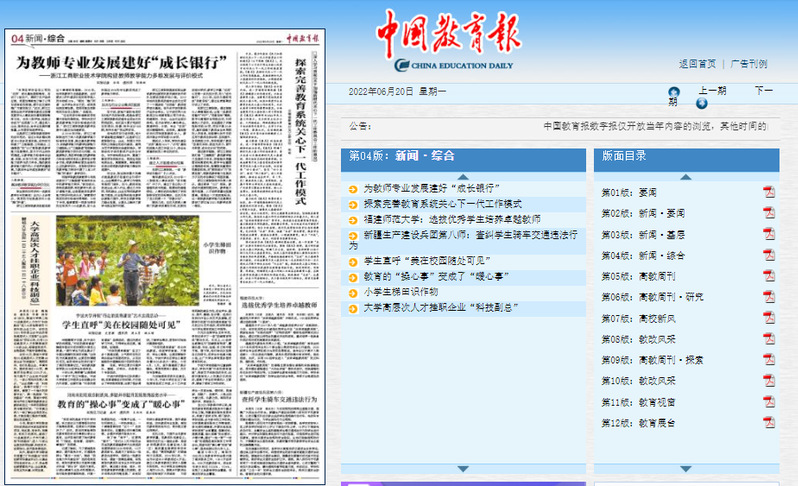The height and width of the screenshot is (486, 798).
Task: Open the PDF icon for 第07版 高校新风
Action: tap(769, 318)
